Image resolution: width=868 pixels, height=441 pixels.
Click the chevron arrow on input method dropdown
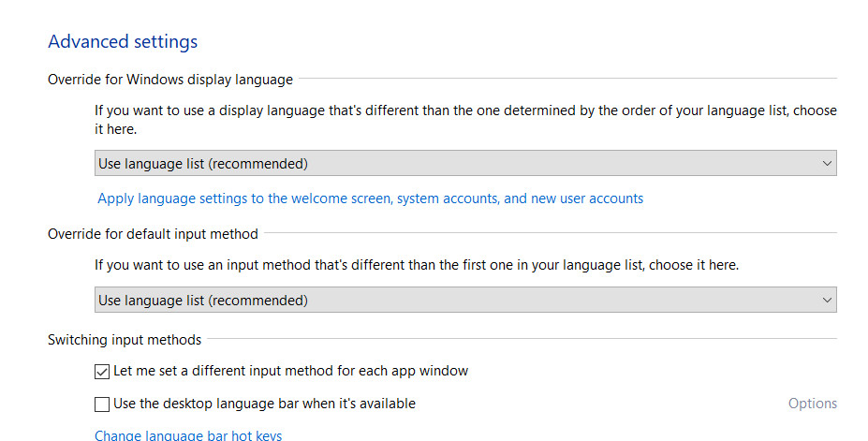pyautogui.click(x=826, y=301)
